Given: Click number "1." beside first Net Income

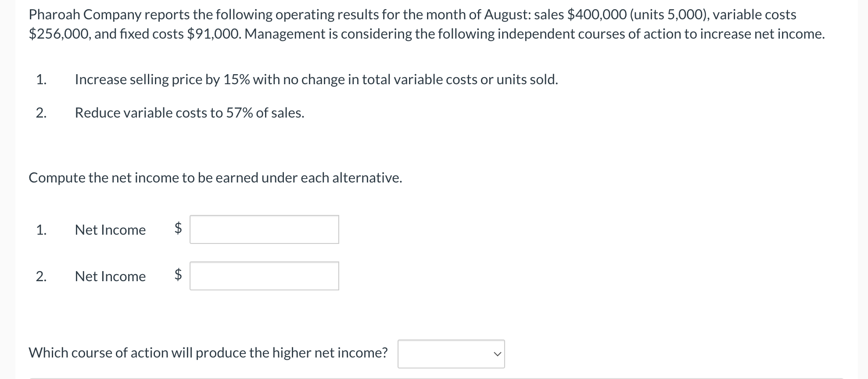Looking at the screenshot, I should [x=41, y=230].
